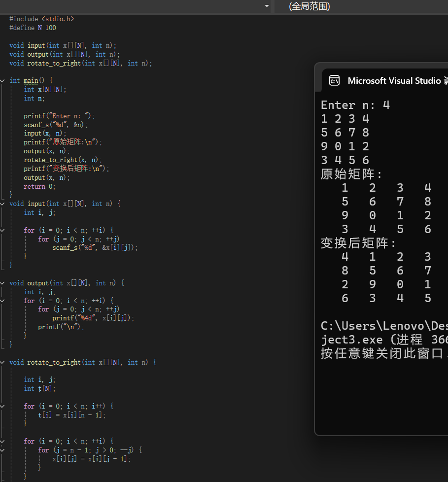448x482 pixels.
Task: Collapse the ++i for loop in rotate_to_right
Action: click(x=2, y=442)
